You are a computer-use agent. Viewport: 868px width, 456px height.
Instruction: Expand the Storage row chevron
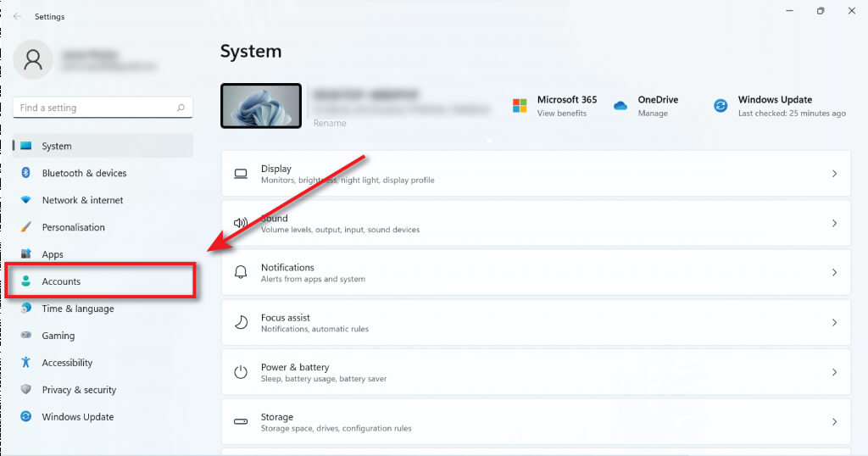tap(834, 421)
